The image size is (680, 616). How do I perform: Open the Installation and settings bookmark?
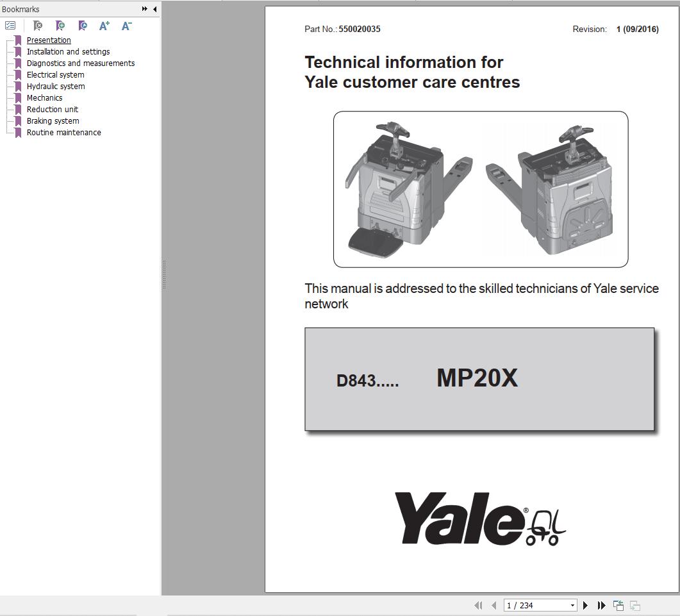[x=68, y=52]
